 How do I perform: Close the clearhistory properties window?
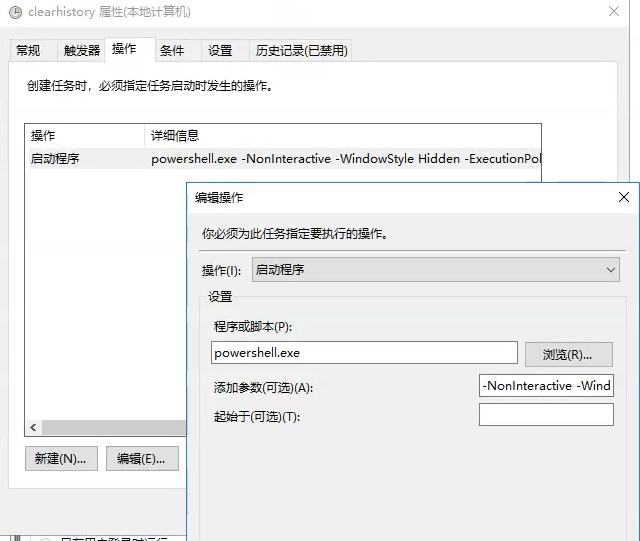click(x=613, y=12)
